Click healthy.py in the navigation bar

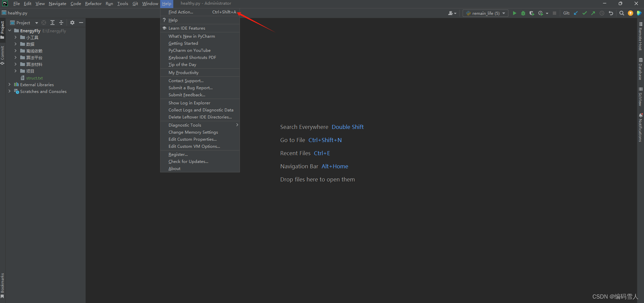(x=14, y=13)
